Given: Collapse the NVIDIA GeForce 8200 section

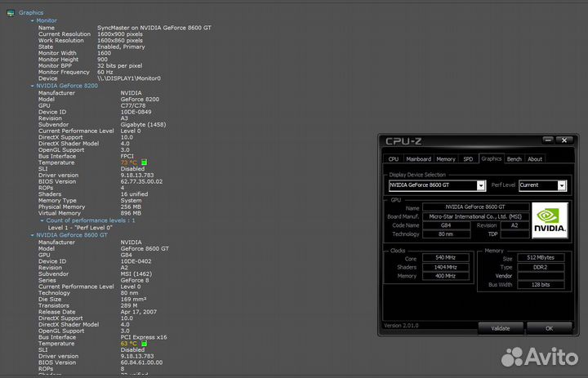Looking at the screenshot, I should coord(33,86).
